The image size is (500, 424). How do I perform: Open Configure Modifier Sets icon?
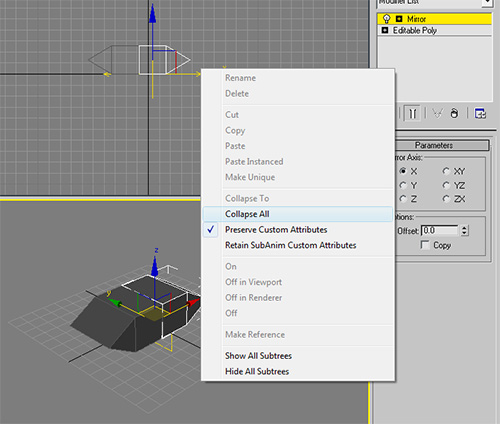480,113
